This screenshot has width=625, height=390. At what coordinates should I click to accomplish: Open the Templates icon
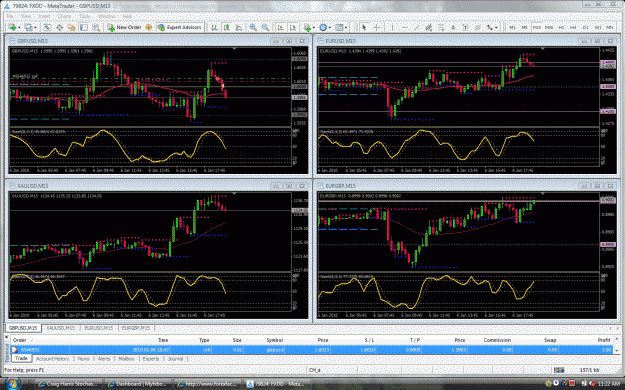click(x=339, y=27)
